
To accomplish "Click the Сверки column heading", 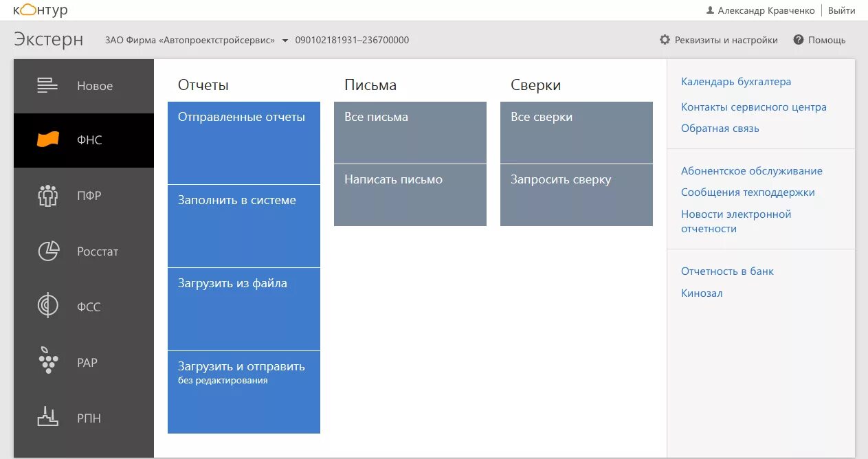I will coord(536,85).
